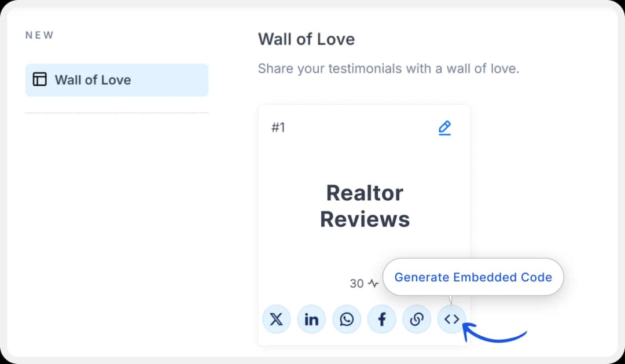This screenshot has width=625, height=364.
Task: Share testimonials via WhatsApp
Action: tap(347, 319)
